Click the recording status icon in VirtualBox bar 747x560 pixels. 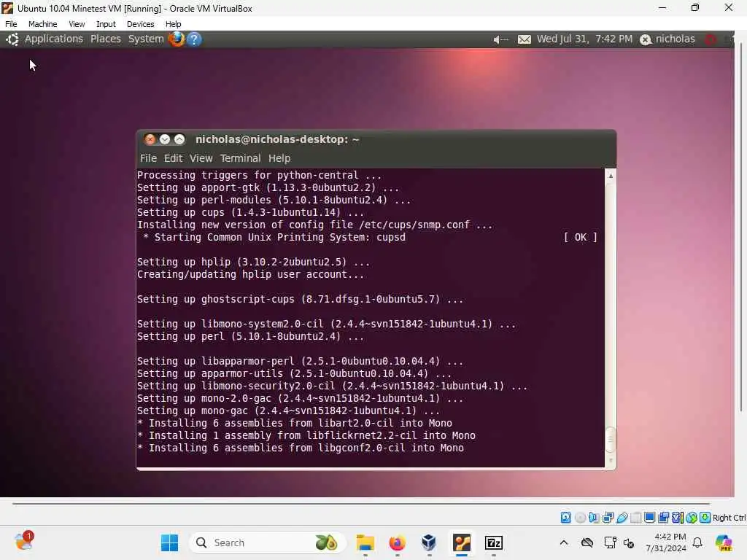click(x=663, y=518)
